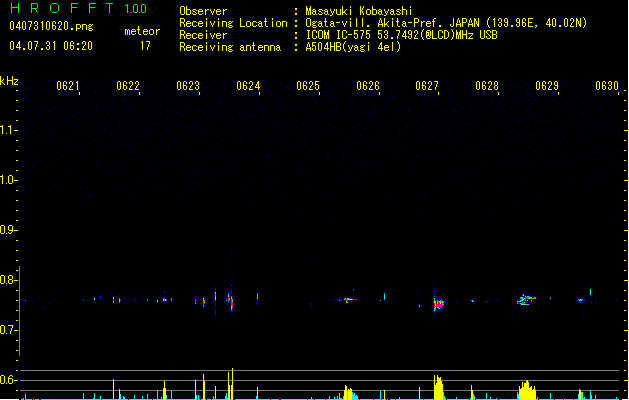Click the 1.0 kHz frequency axis label
This screenshot has width=629, height=400.
pos(8,180)
